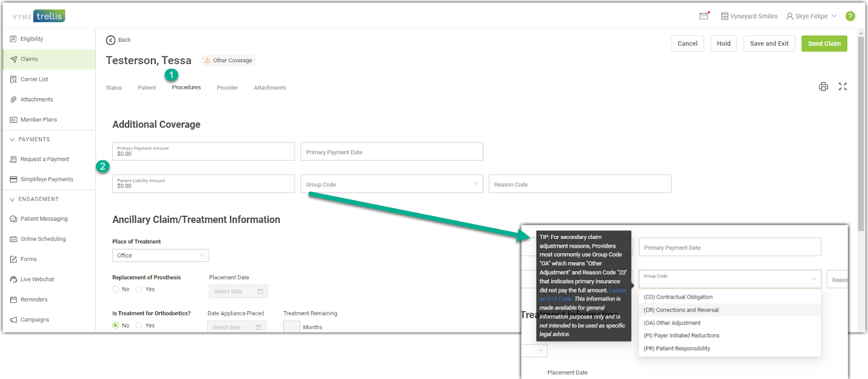868x379 pixels.
Task: Click the Reason Code input field
Action: (579, 184)
